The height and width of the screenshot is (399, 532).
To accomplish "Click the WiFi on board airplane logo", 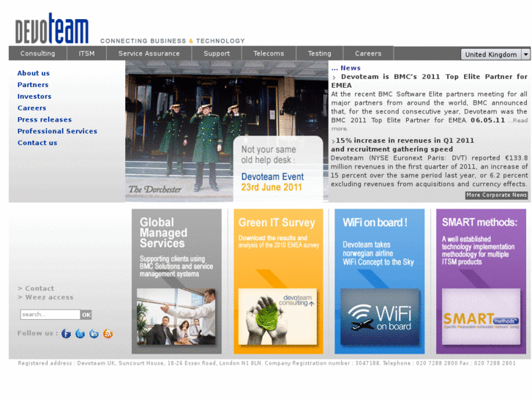I will click(380, 316).
